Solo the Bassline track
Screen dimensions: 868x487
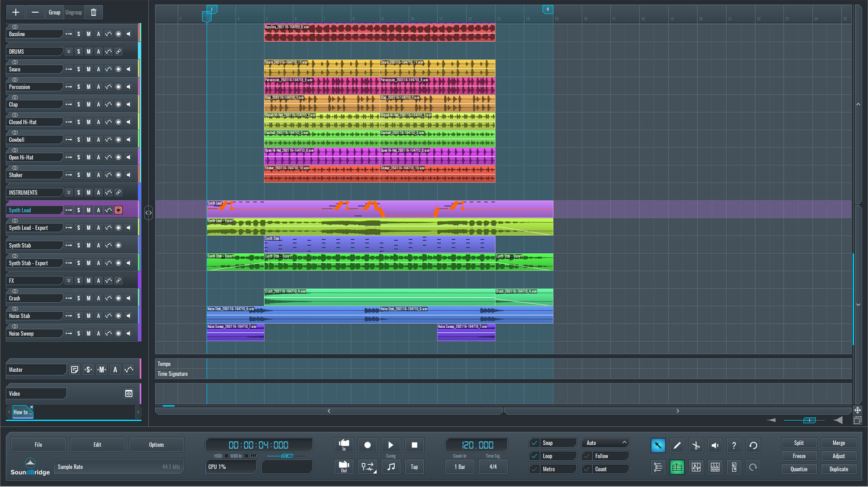point(79,34)
